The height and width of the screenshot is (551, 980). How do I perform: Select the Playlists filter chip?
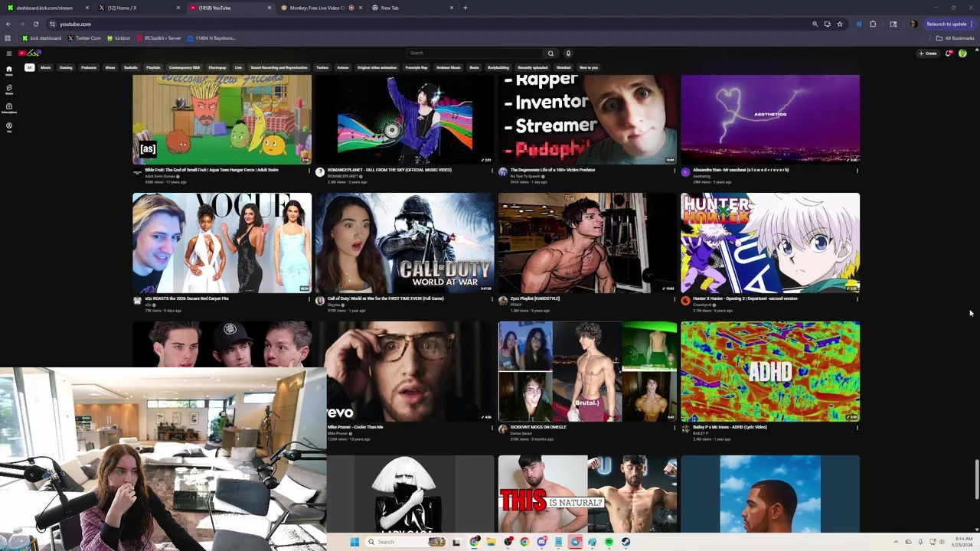pyautogui.click(x=153, y=67)
